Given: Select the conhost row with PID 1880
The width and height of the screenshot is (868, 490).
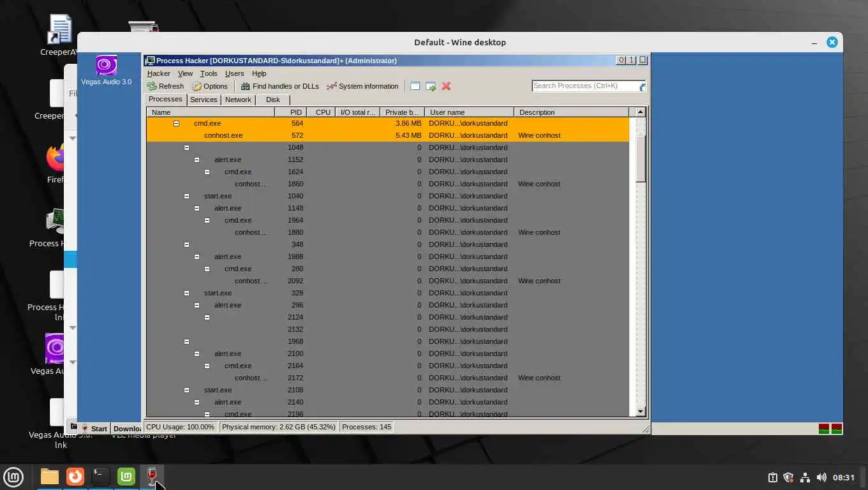Looking at the screenshot, I should pyautogui.click(x=387, y=232).
